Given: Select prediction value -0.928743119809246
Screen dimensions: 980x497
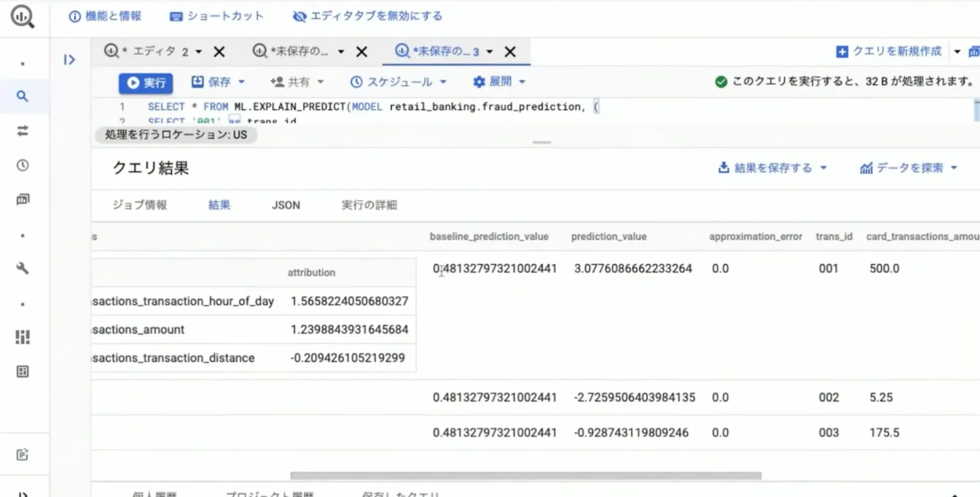Looking at the screenshot, I should click(631, 433).
